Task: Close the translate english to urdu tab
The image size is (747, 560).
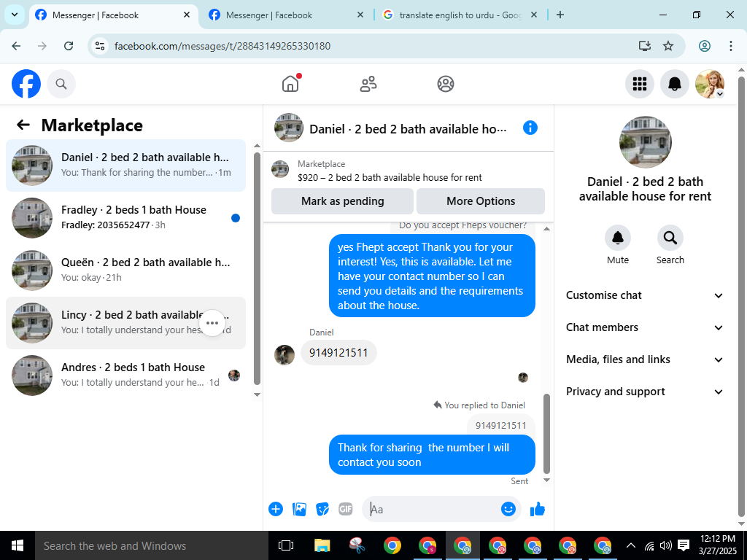Action: pyautogui.click(x=534, y=15)
